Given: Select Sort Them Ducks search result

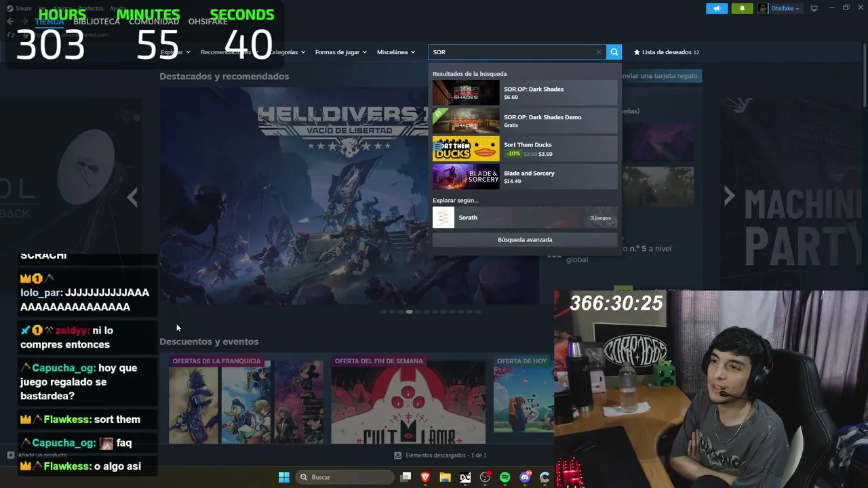Looking at the screenshot, I should [525, 149].
